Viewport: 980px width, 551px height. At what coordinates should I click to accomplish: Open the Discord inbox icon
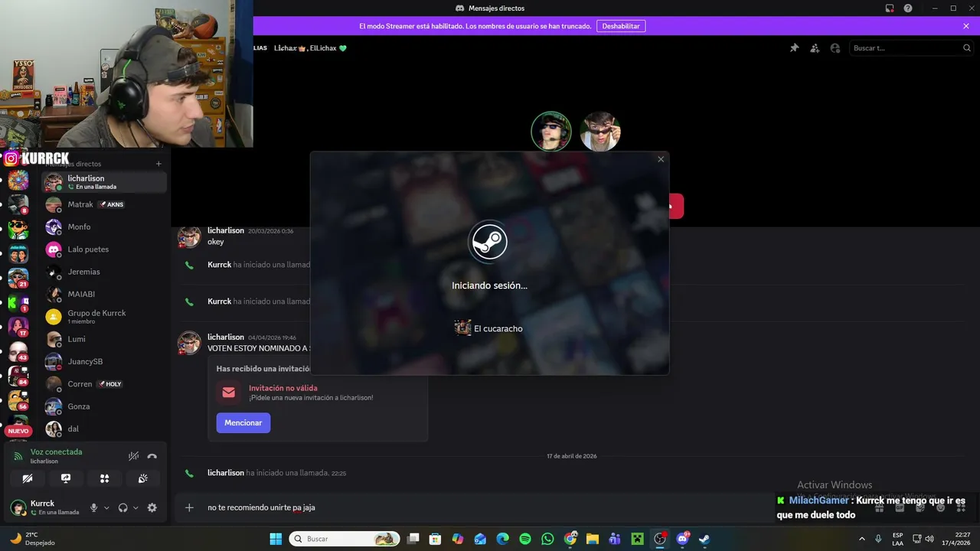click(890, 8)
